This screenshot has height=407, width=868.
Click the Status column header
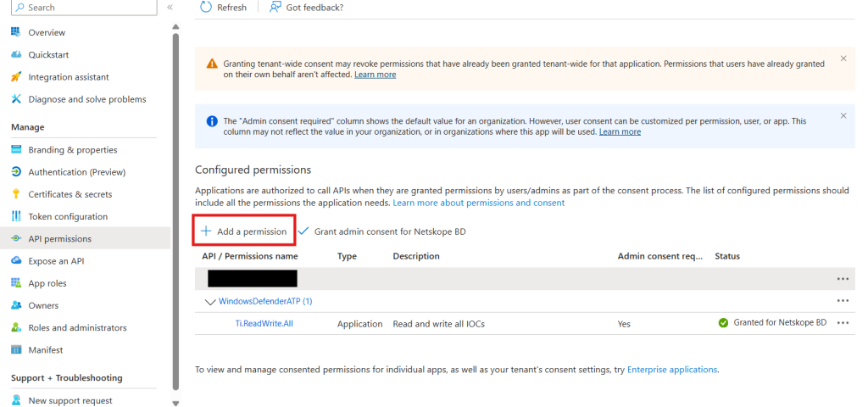(727, 256)
